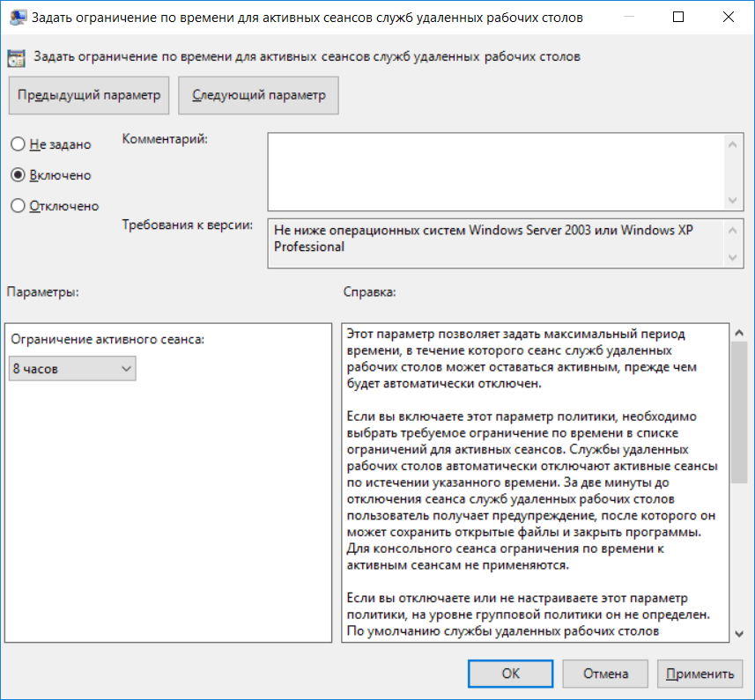Go to "Предыдущий параметр"
This screenshot has height=700, width=755.
click(89, 96)
